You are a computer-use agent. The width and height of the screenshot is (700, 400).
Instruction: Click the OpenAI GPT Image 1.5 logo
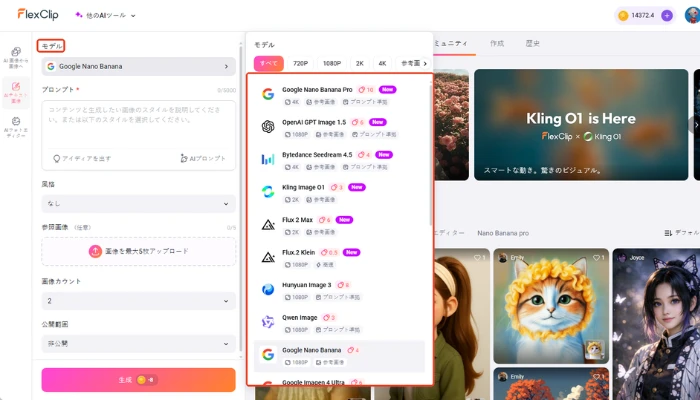click(x=268, y=127)
